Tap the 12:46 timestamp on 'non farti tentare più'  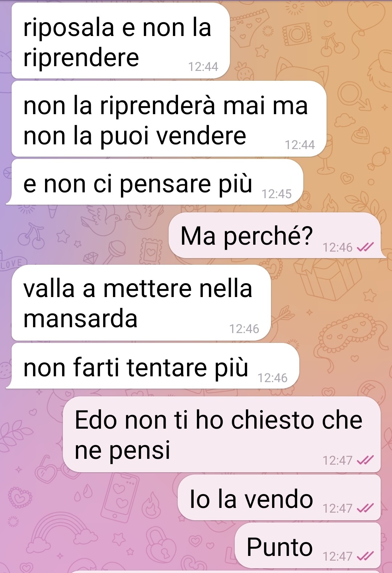272,378
